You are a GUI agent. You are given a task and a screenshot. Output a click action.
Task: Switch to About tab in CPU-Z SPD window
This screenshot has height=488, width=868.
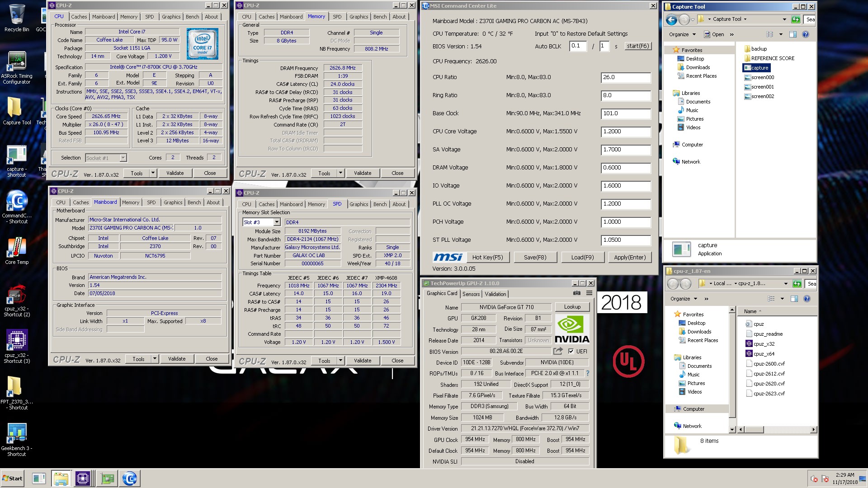(x=399, y=204)
